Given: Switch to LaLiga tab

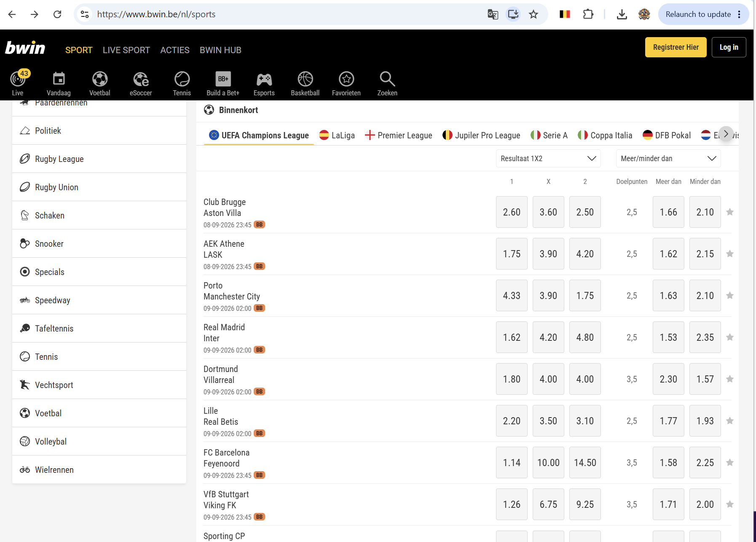Looking at the screenshot, I should pos(337,135).
